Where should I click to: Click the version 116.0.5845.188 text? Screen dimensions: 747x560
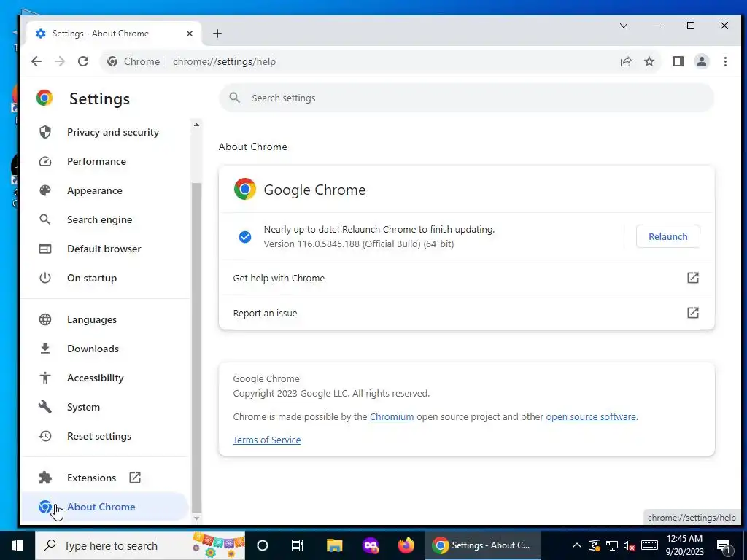[x=359, y=244]
